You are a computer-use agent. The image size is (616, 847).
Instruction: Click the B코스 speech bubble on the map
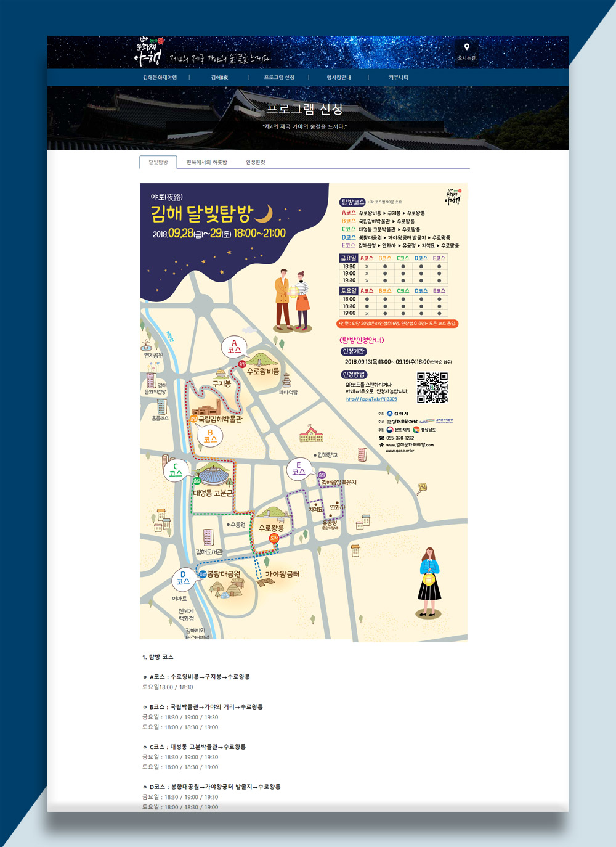(x=210, y=436)
